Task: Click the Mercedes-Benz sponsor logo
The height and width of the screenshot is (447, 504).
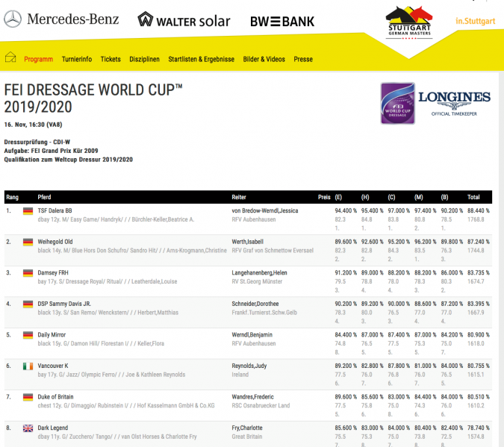Action: coord(61,19)
